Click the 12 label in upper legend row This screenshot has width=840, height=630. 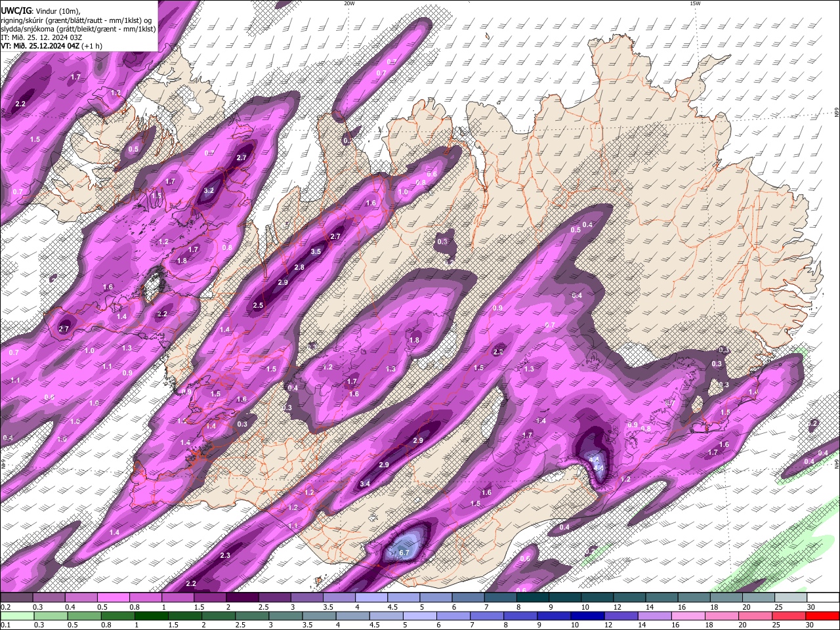click(618, 607)
